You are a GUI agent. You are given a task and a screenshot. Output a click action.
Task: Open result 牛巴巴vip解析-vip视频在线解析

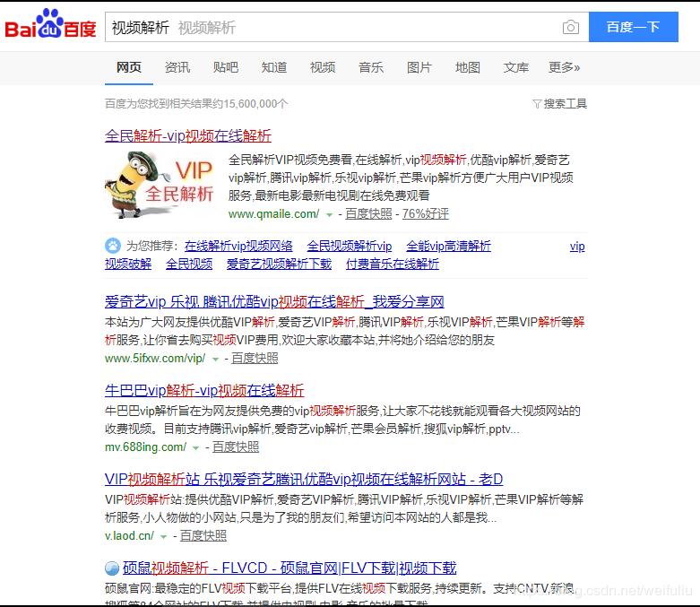pyautogui.click(x=204, y=391)
